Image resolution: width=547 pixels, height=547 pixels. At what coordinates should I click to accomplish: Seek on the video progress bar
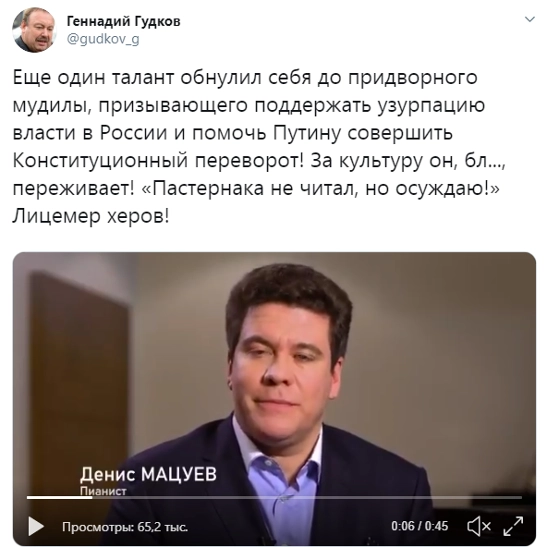(274, 497)
